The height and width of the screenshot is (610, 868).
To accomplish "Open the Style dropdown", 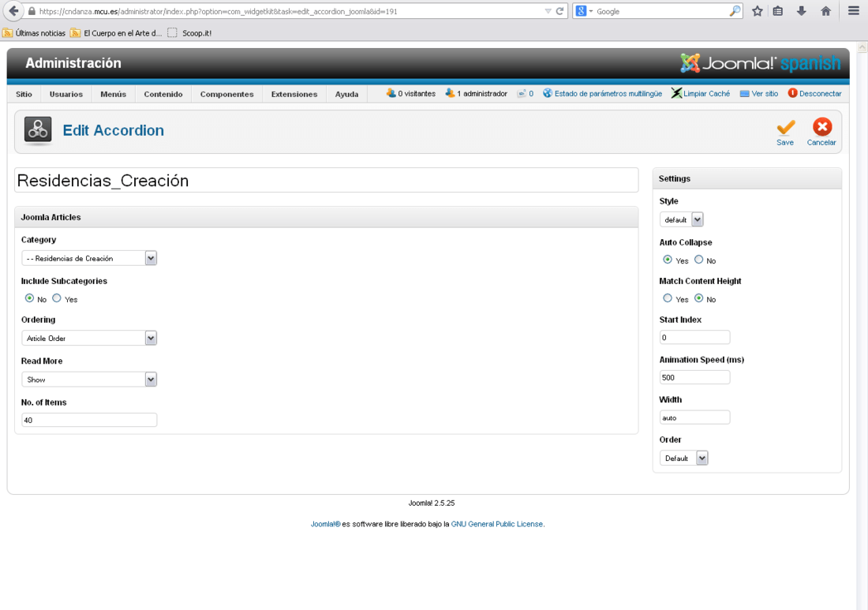I will coord(682,219).
